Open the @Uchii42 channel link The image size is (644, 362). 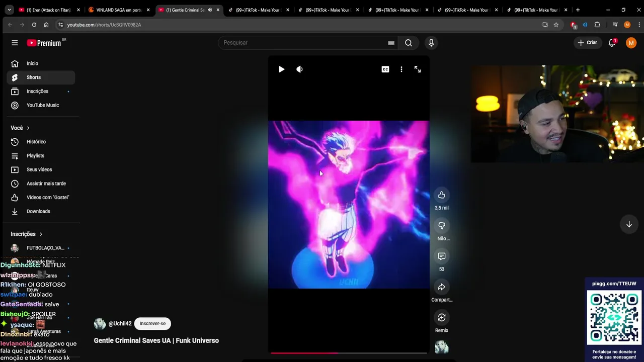click(120, 324)
